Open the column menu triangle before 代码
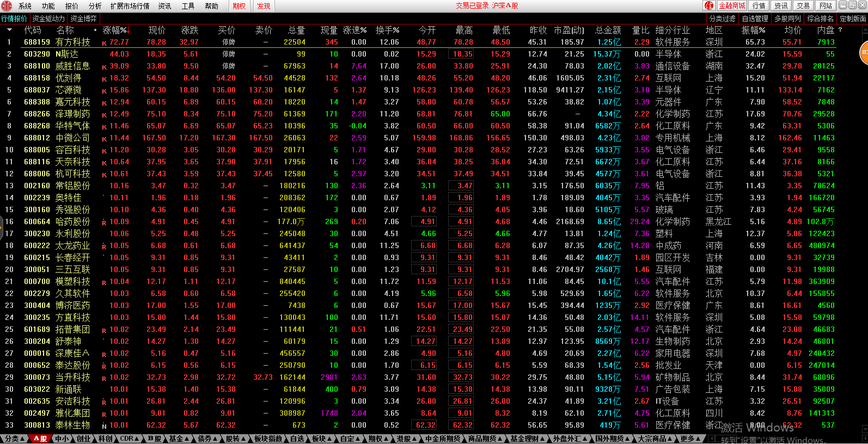 pyautogui.click(x=10, y=30)
